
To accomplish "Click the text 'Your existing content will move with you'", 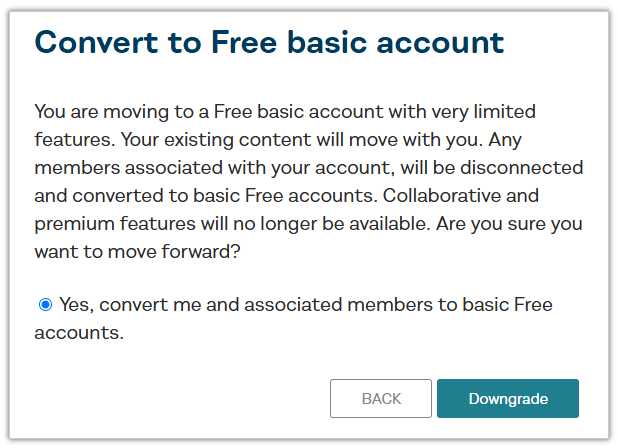I will point(299,140).
